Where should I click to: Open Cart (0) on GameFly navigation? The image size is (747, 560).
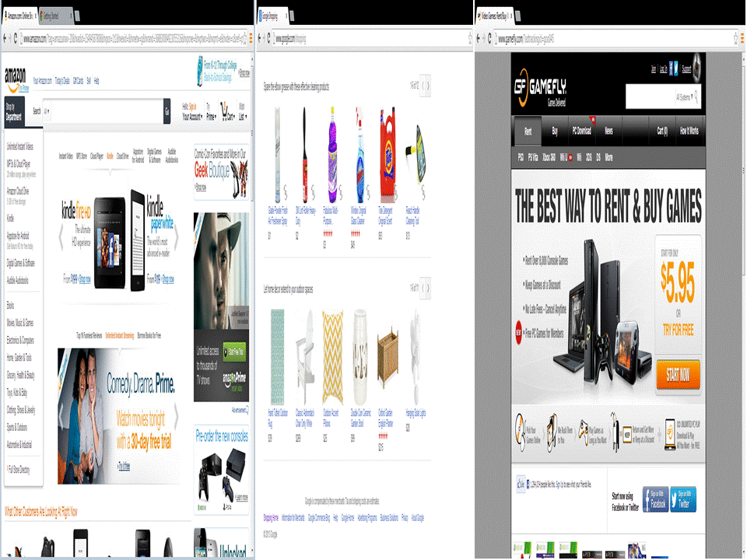click(662, 131)
